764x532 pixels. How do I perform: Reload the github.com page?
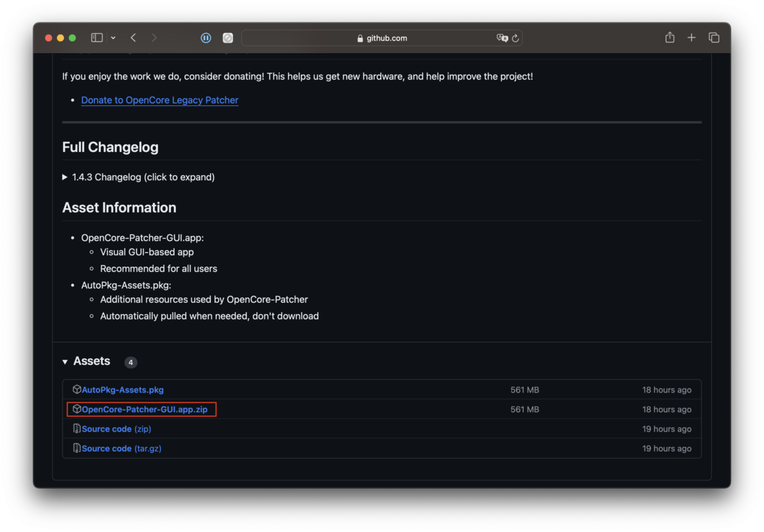click(x=515, y=38)
